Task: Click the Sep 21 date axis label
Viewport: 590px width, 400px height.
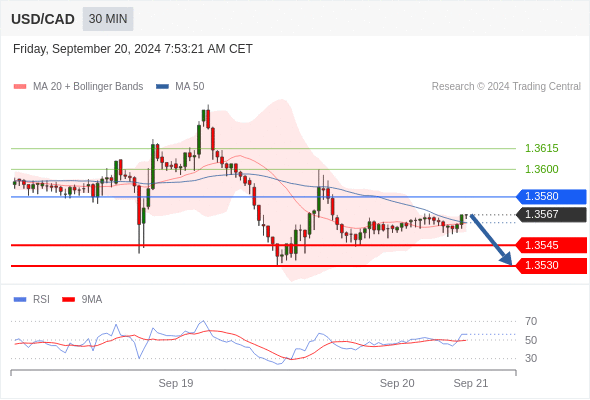Action: (x=471, y=383)
